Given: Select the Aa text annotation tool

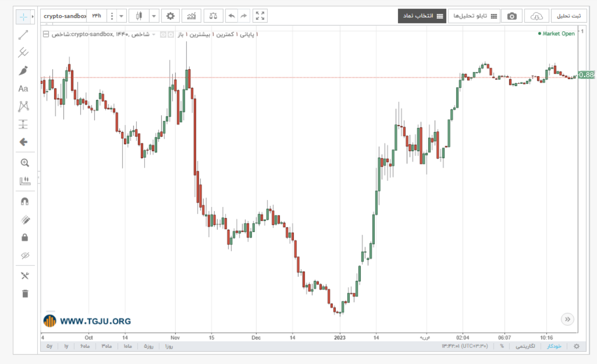Looking at the screenshot, I should pyautogui.click(x=23, y=88).
